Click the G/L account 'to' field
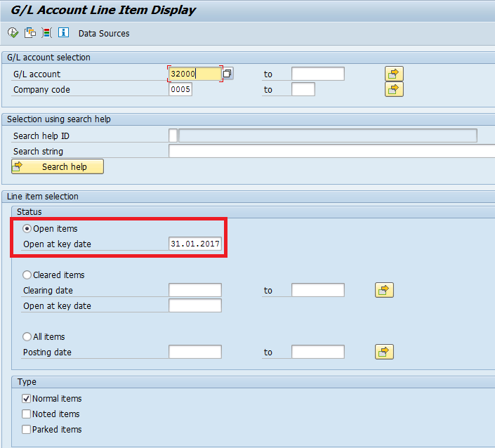This screenshot has height=448, width=495. pyautogui.click(x=318, y=74)
